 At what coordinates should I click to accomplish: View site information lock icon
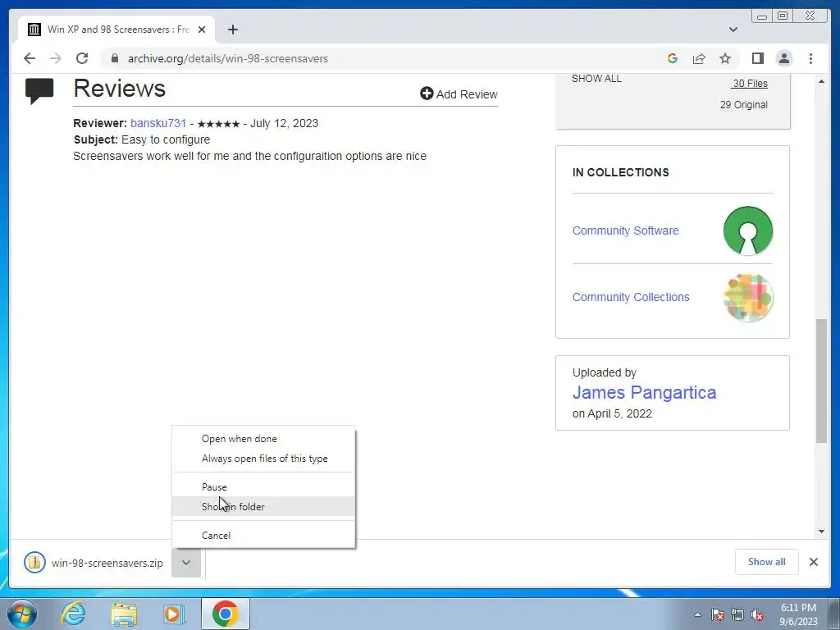[x=115, y=58]
